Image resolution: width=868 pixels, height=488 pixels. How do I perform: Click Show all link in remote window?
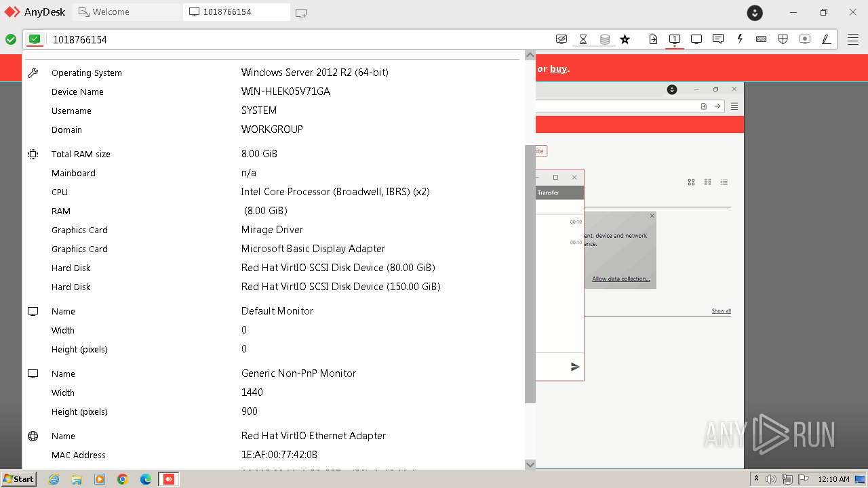pos(721,311)
